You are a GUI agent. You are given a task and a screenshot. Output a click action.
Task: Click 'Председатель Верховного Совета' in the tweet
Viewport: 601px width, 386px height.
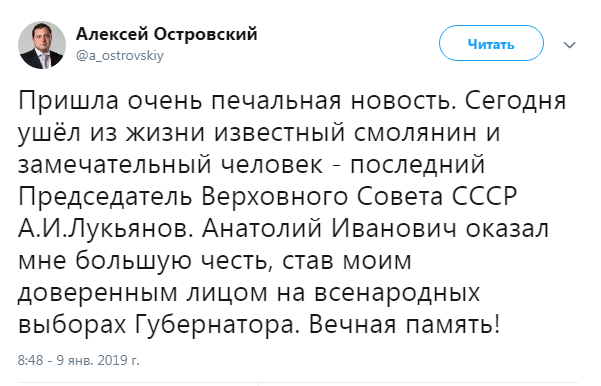click(x=231, y=197)
